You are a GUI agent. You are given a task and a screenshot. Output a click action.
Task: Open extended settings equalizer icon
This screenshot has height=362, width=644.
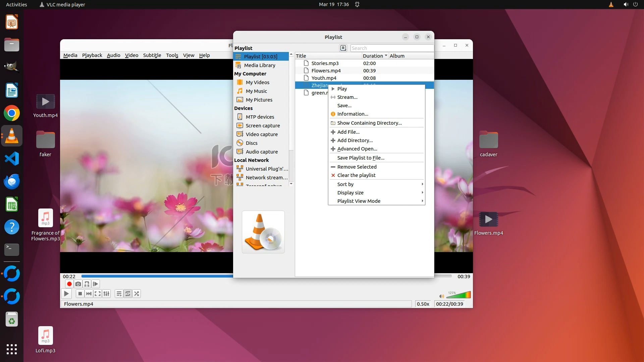tap(106, 294)
